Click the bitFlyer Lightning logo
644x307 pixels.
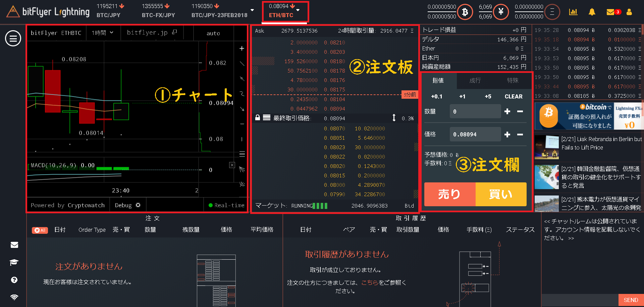coord(48,12)
